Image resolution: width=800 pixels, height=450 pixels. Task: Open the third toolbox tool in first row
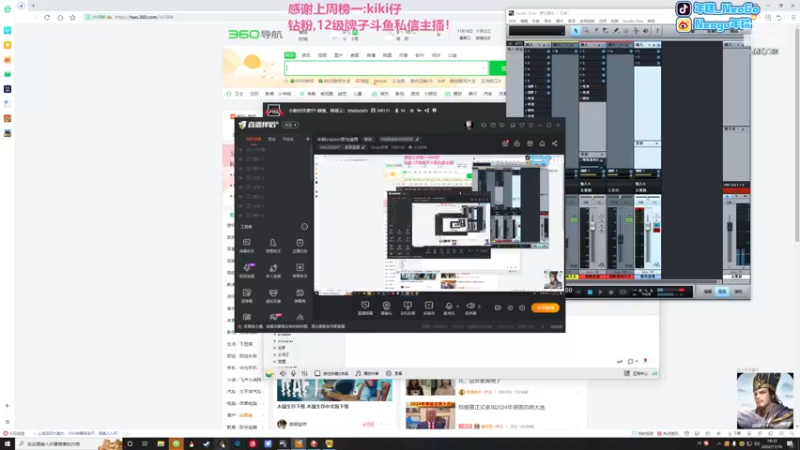pyautogui.click(x=299, y=245)
